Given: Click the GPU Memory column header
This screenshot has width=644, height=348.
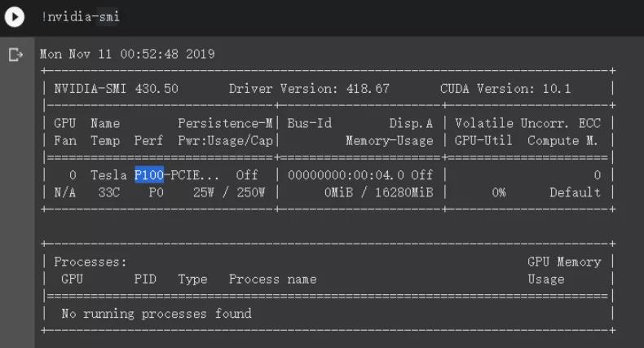Looking at the screenshot, I should point(564,262).
